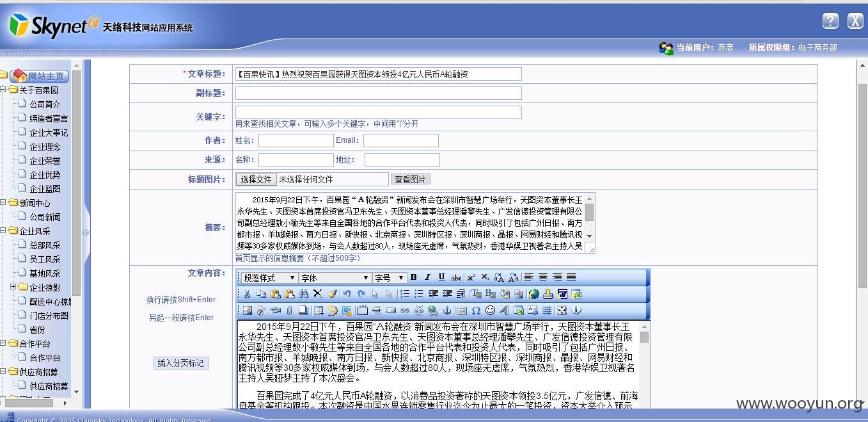
Task: Click 选择文件 file chooser button
Action: 256,179
